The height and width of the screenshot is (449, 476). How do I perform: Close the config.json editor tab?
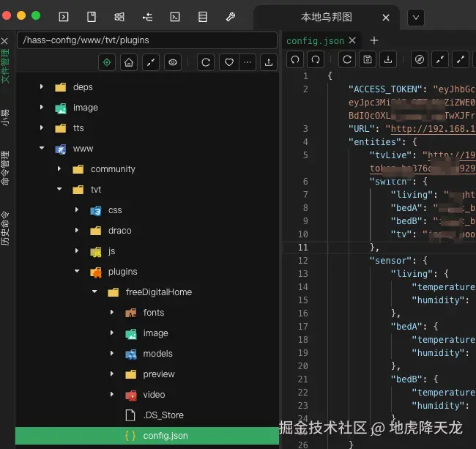coord(352,40)
